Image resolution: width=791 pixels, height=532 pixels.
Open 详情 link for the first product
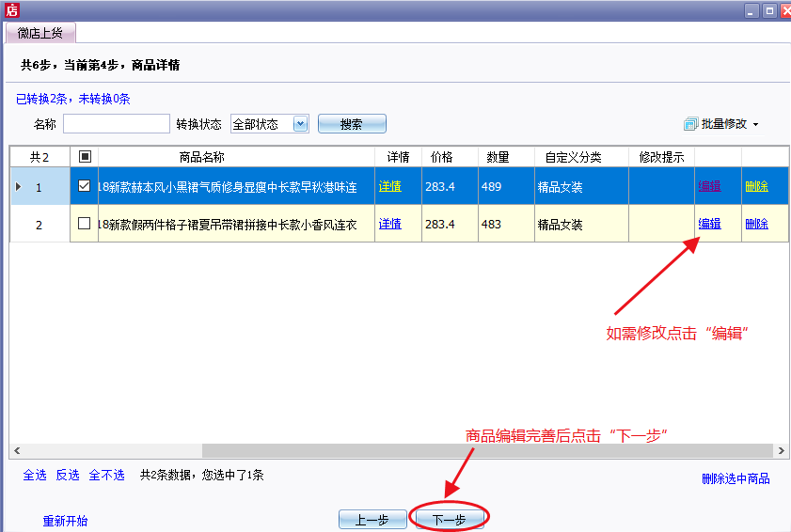click(390, 187)
